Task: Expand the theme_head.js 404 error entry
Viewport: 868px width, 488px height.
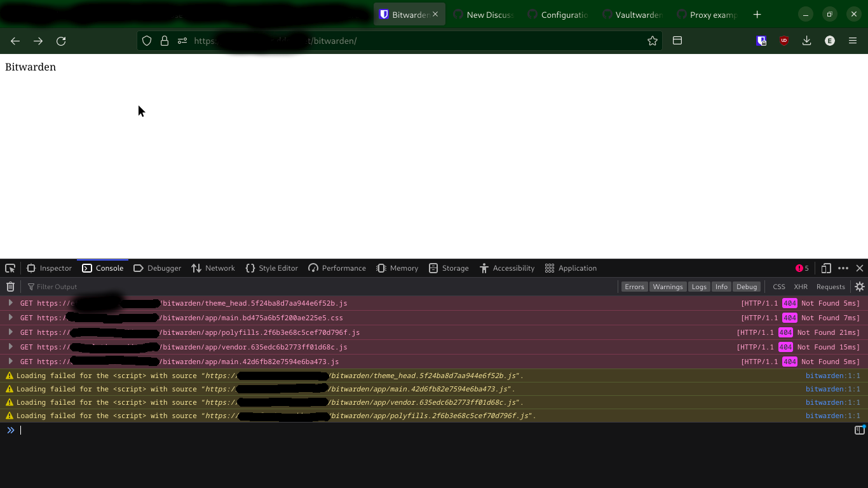Action: 10,303
